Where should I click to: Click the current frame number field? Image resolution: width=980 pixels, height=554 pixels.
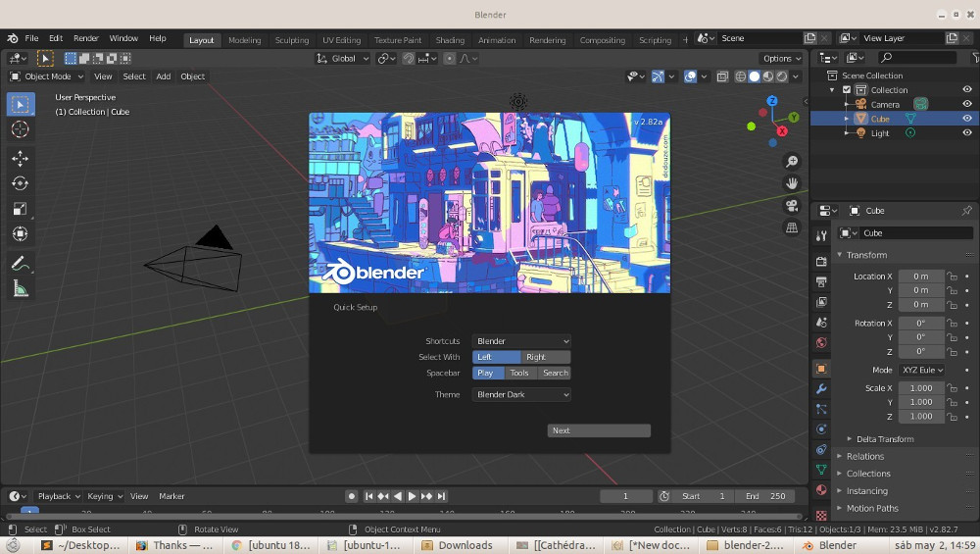[x=625, y=496]
